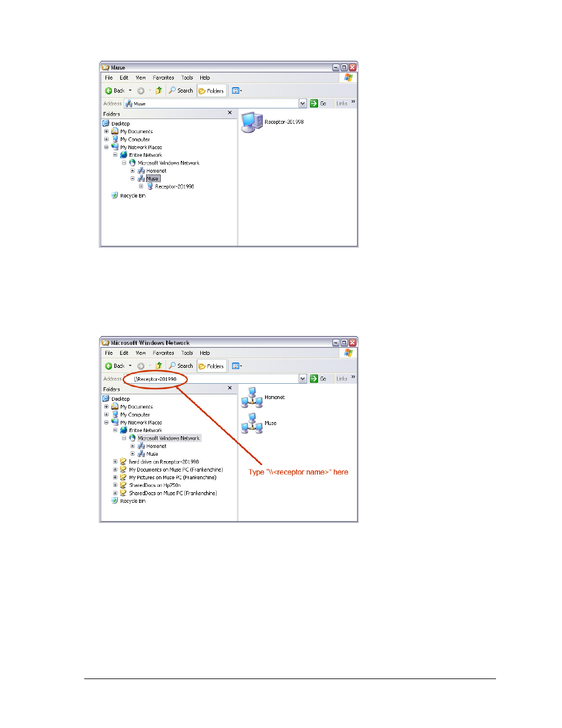Select Homenet workgroup icon in right pane
This screenshot has height=728, width=562.
click(x=252, y=398)
